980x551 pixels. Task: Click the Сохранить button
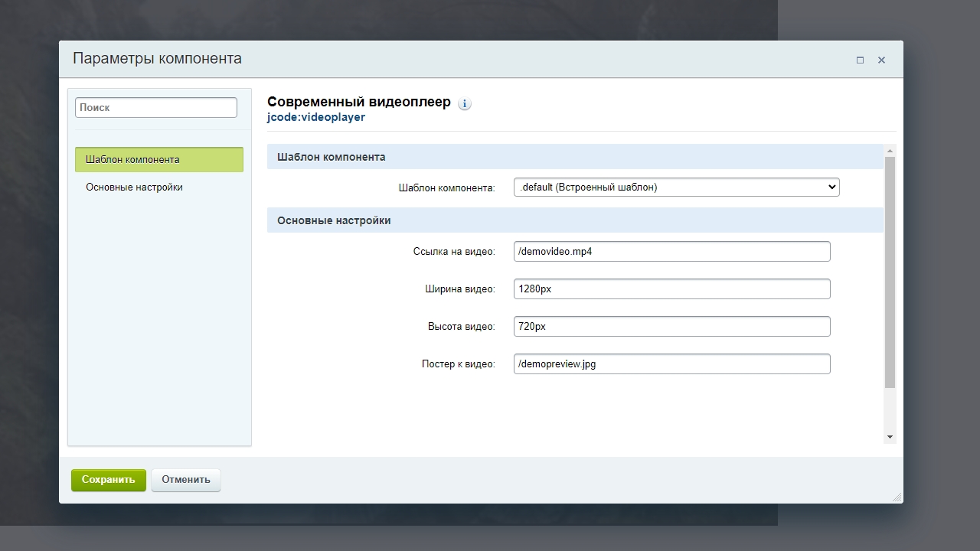pyautogui.click(x=109, y=480)
